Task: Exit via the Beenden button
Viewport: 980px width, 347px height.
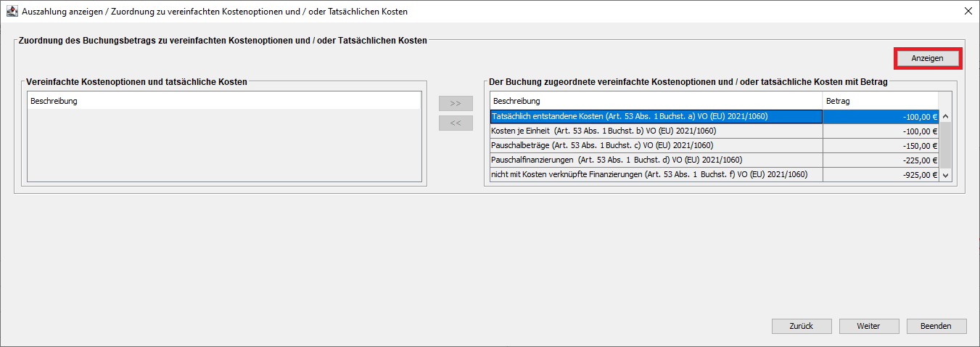Action: (936, 326)
